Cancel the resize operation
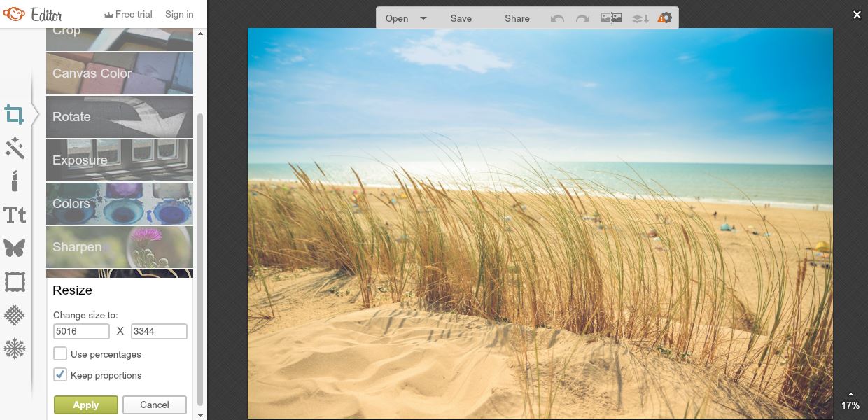This screenshot has height=420, width=868. click(x=155, y=405)
